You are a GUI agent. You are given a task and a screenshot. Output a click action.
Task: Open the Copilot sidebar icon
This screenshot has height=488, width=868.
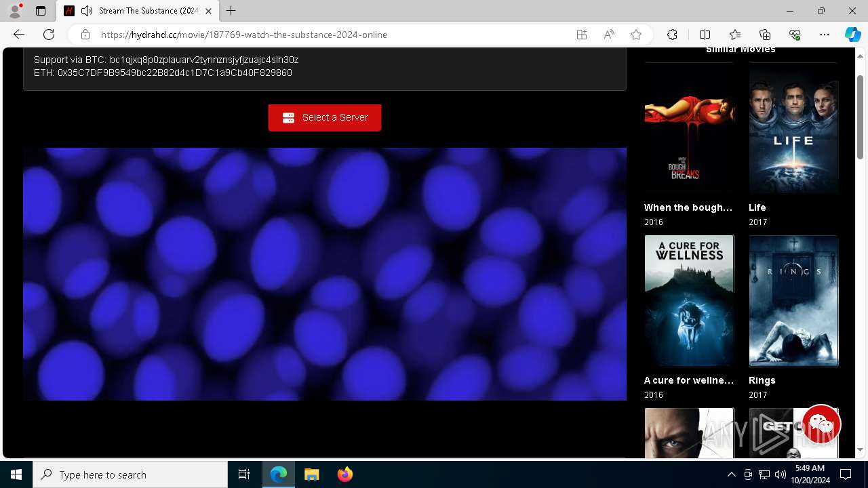click(x=852, y=35)
